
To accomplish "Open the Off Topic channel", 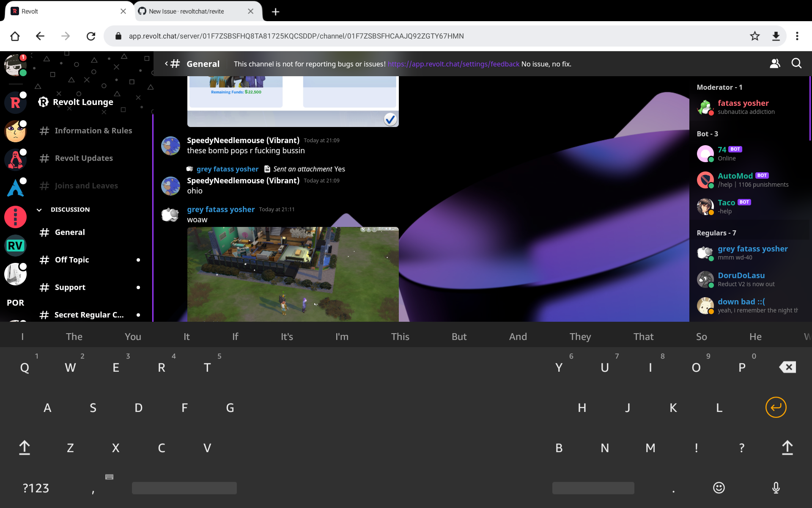I will pos(72,260).
